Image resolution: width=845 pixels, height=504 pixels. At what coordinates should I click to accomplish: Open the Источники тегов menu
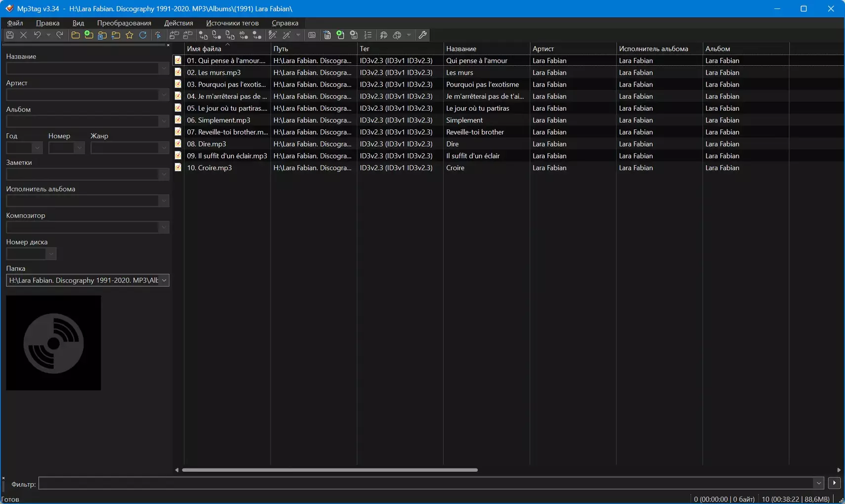click(232, 23)
